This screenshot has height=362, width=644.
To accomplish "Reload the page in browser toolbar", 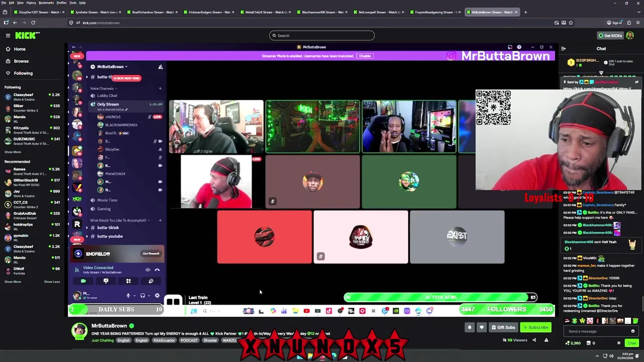I will coord(33,23).
